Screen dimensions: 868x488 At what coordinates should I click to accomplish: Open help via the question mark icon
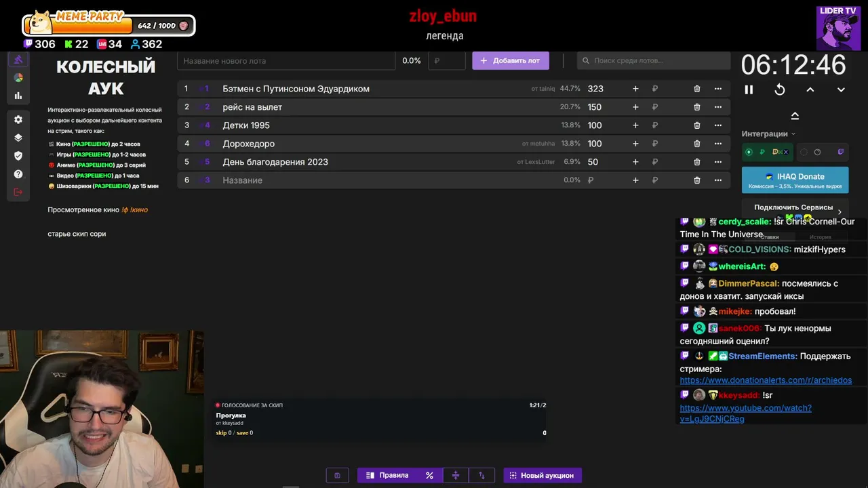tap(18, 174)
